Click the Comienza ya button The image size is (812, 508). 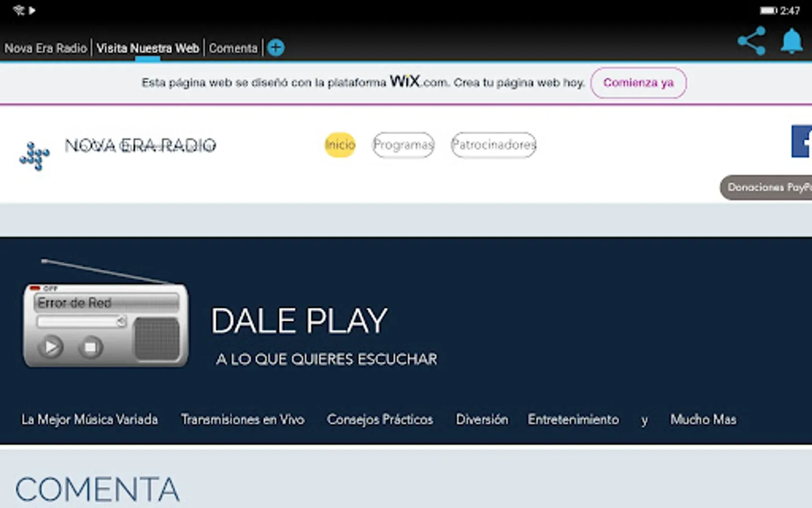(x=638, y=82)
